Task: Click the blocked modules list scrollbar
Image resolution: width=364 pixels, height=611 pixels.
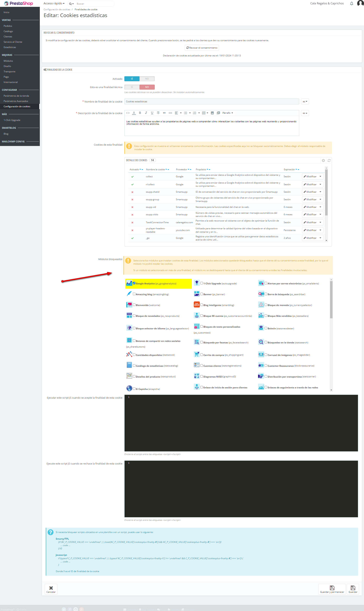Action: tap(331, 300)
